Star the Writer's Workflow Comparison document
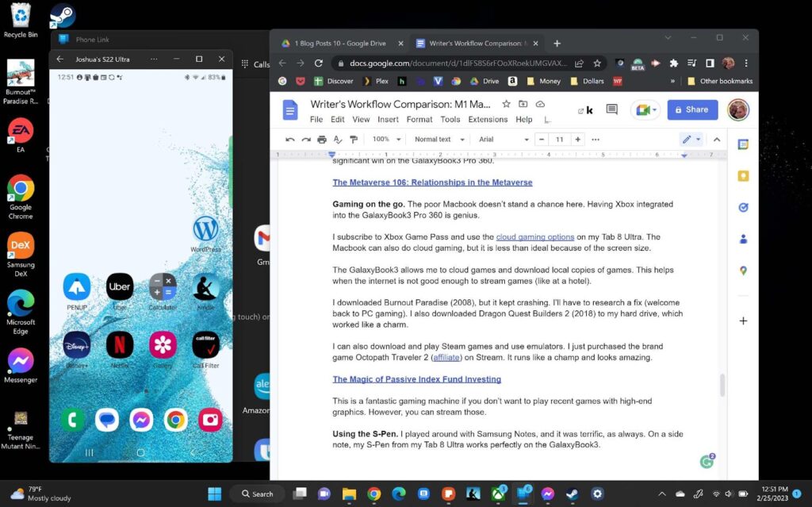Image resolution: width=812 pixels, height=507 pixels. tap(506, 104)
